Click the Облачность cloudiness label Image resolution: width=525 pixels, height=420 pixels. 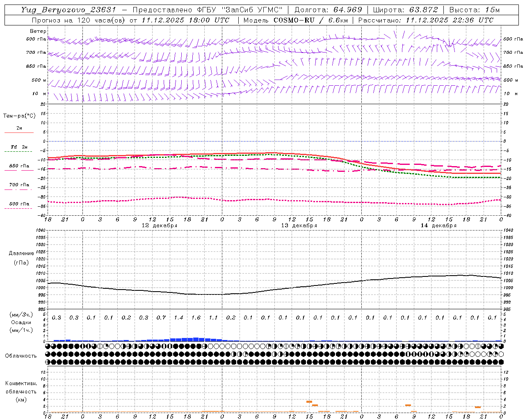[21, 356]
